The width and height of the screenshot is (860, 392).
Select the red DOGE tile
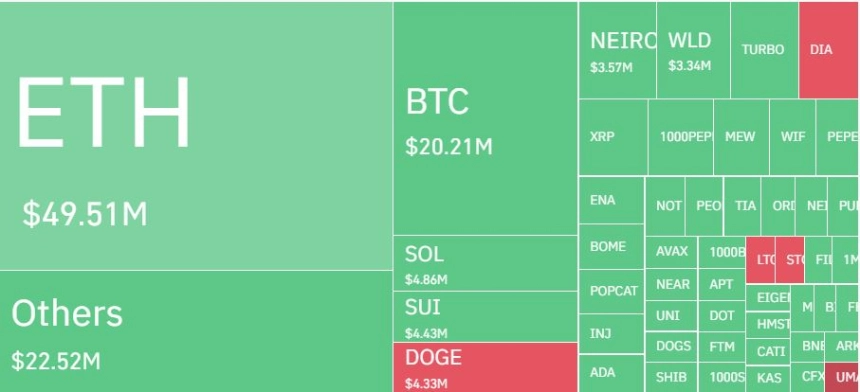[485, 367]
